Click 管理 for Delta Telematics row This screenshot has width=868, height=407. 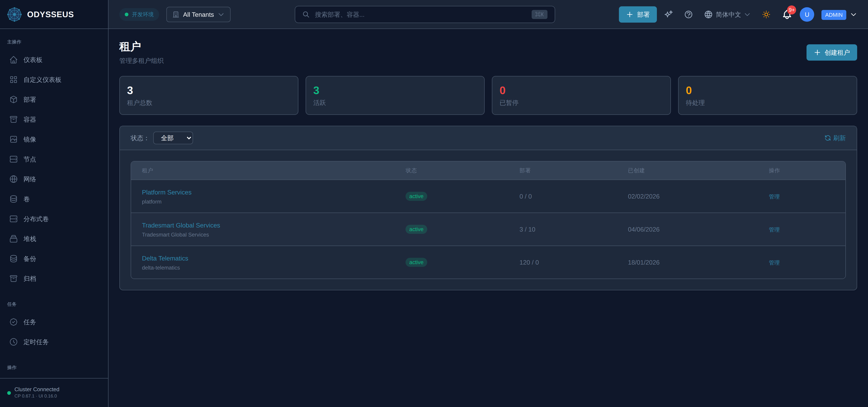pos(774,263)
